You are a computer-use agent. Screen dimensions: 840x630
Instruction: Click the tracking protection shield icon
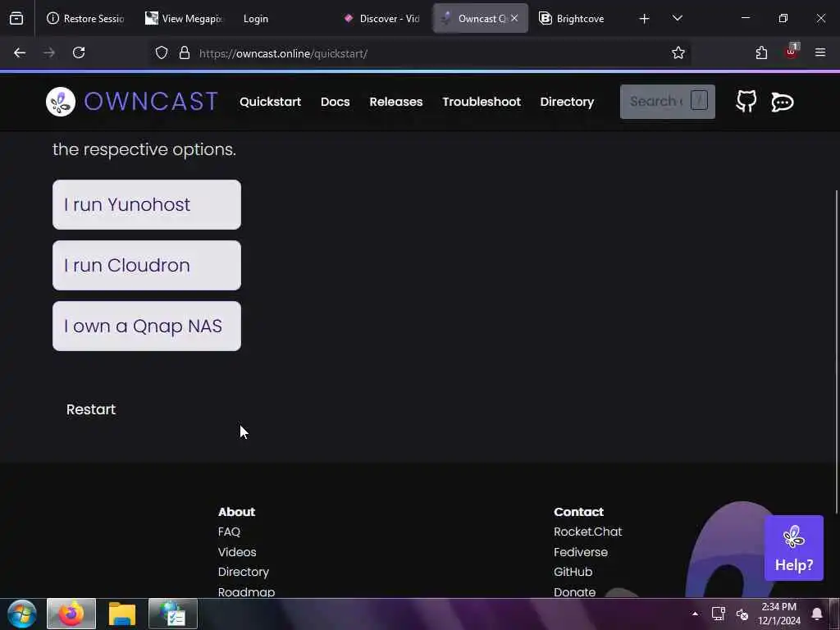(162, 53)
